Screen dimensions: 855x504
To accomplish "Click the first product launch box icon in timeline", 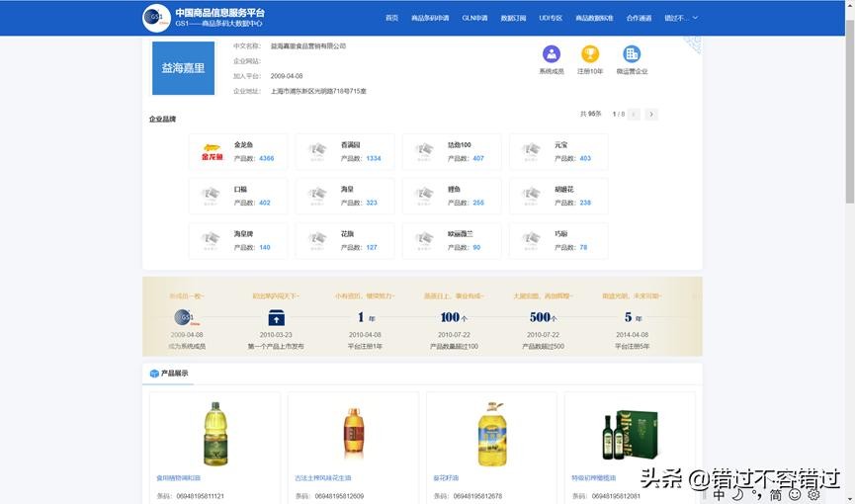I will pos(276,317).
